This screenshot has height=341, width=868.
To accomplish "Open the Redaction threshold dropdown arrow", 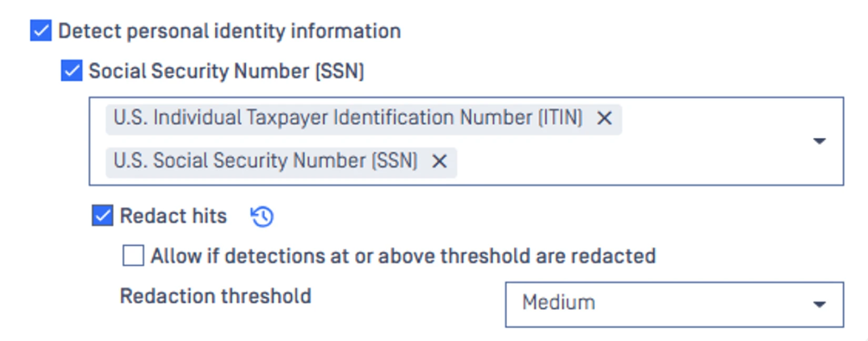I will [x=819, y=304].
